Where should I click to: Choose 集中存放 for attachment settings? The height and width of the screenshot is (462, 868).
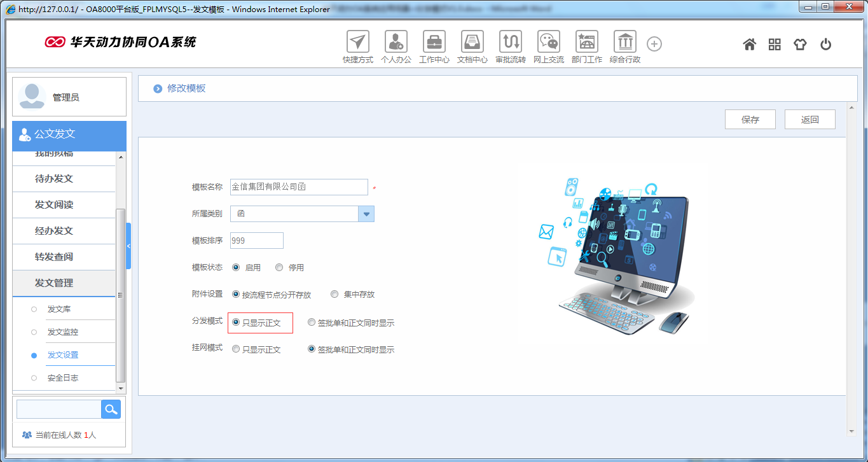[x=334, y=294]
